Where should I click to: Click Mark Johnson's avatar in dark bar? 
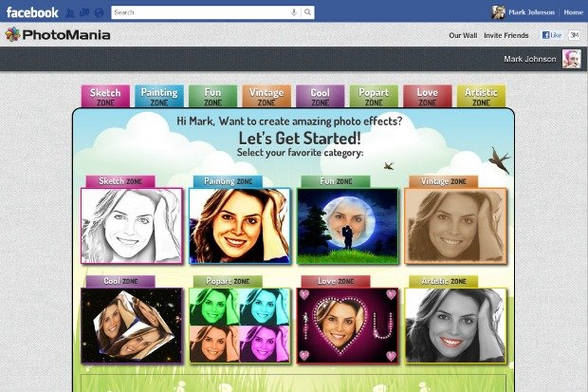(x=571, y=59)
